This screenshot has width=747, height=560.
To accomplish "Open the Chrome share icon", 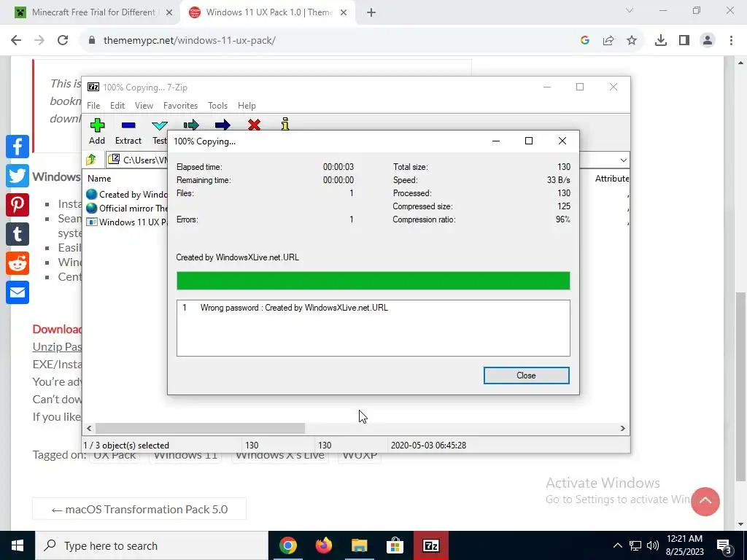I will (608, 41).
